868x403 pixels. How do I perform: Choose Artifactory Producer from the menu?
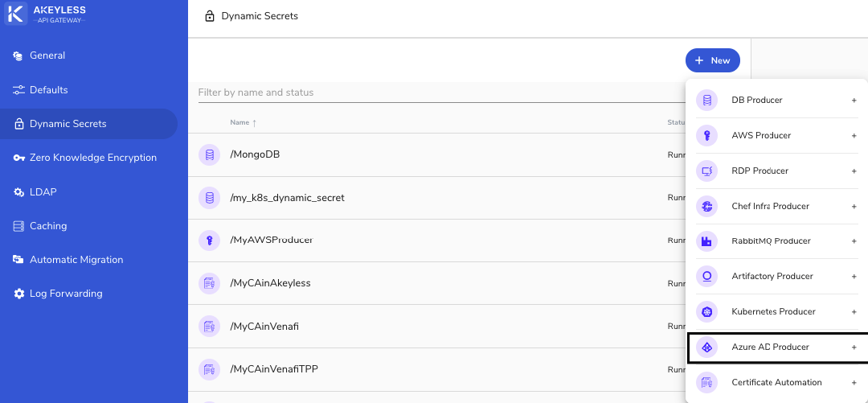click(x=777, y=276)
